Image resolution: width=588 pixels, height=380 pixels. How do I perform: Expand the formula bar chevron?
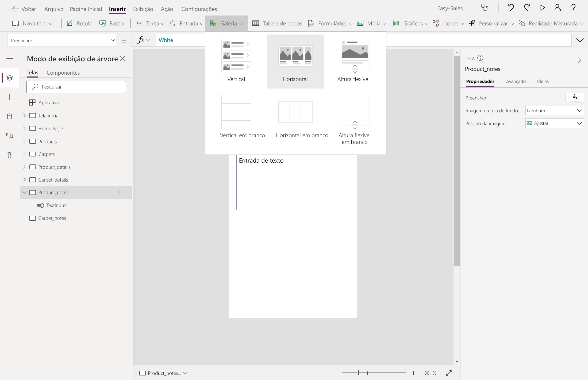(x=580, y=40)
